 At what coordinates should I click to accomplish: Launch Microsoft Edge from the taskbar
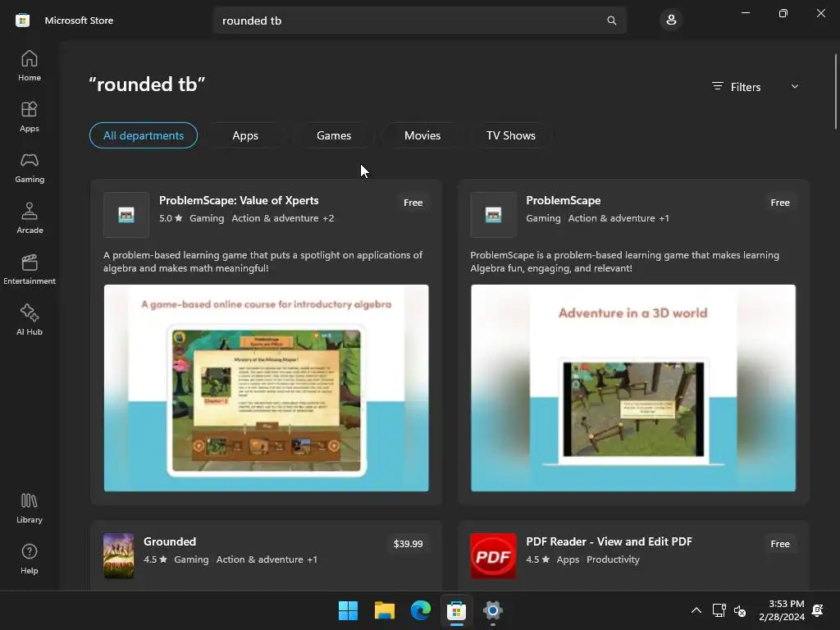[x=421, y=610]
